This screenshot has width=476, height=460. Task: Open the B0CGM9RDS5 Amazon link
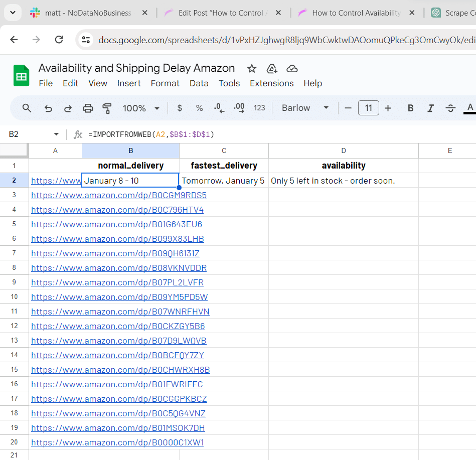(x=119, y=195)
